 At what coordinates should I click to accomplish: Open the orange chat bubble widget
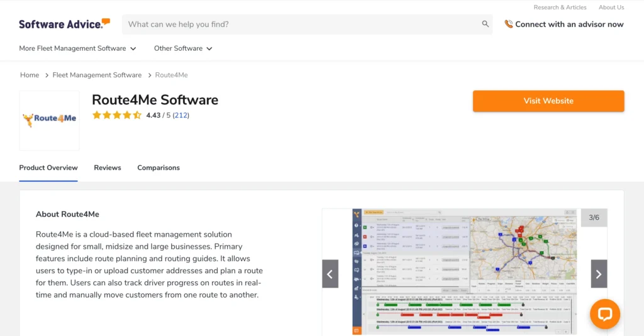pyautogui.click(x=604, y=314)
